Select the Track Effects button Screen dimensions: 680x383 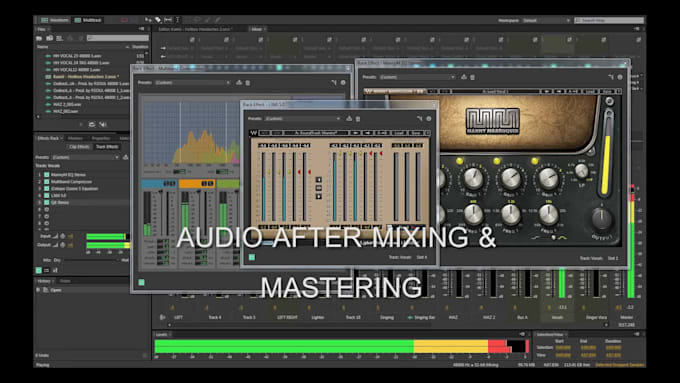point(107,147)
